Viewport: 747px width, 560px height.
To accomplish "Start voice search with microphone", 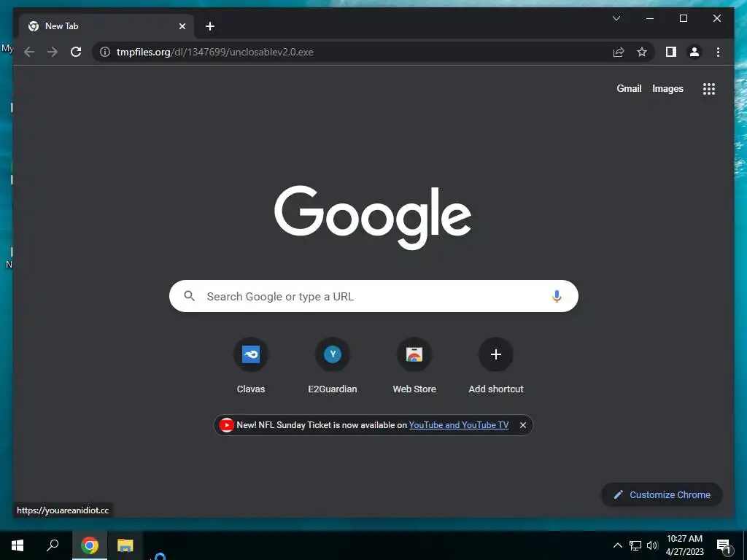I will [x=557, y=296].
